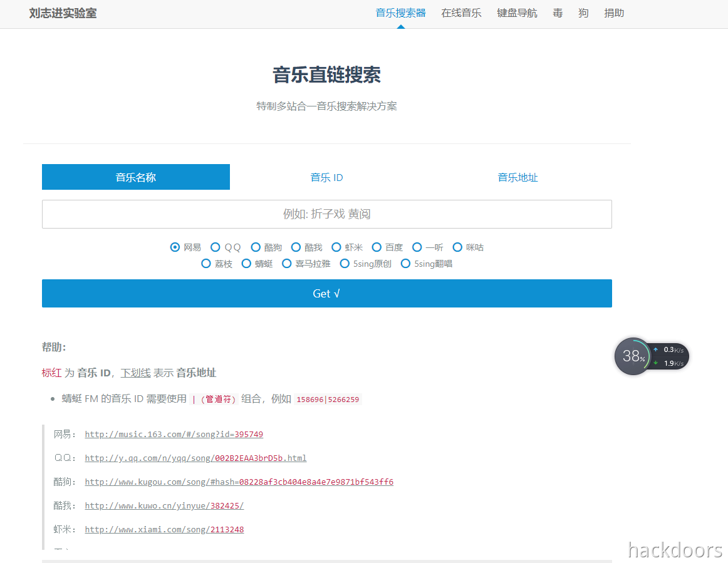Open 音乐搜索器 in the top navigation
The height and width of the screenshot is (563, 728).
[401, 13]
